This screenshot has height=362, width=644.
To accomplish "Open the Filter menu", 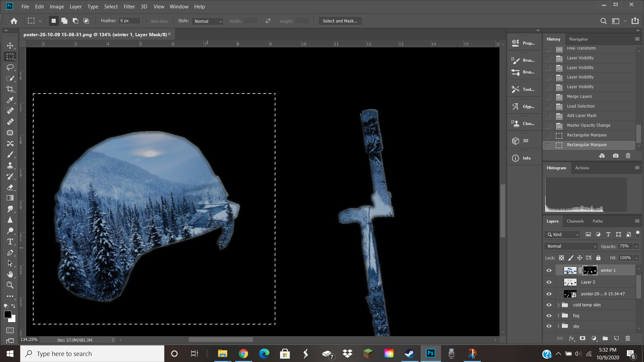I will click(x=129, y=6).
